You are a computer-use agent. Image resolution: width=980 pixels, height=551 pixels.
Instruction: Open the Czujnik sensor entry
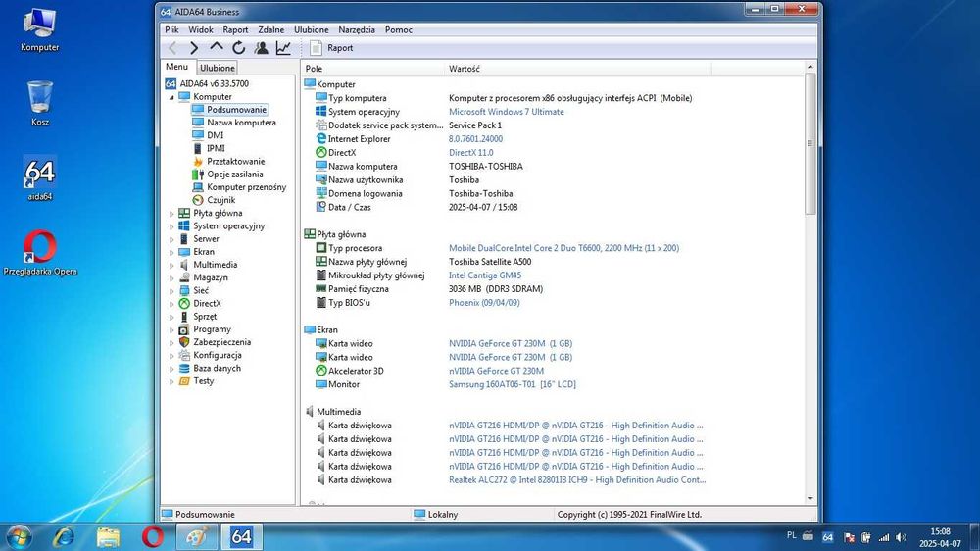click(220, 200)
